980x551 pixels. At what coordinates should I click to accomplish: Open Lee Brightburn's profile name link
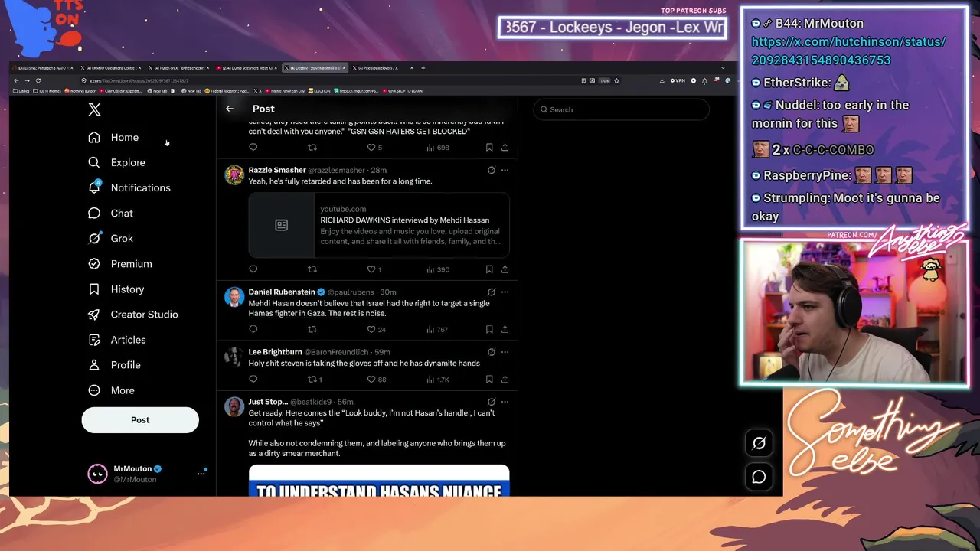tap(276, 352)
